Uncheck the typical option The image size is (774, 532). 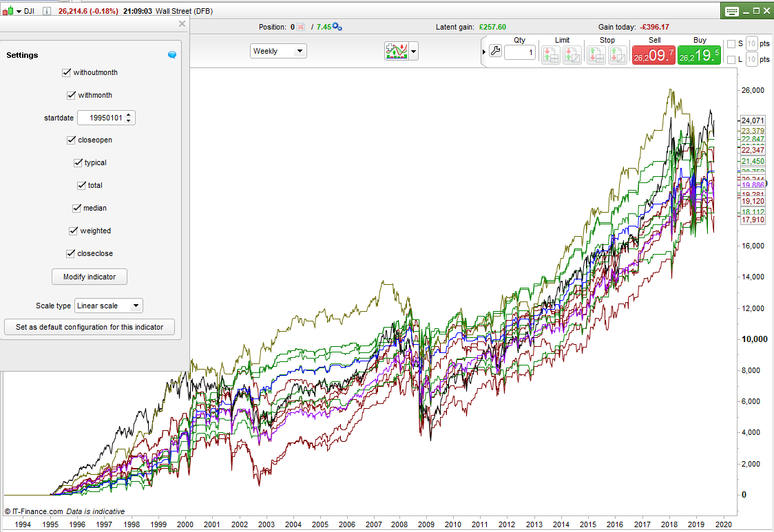tap(78, 163)
